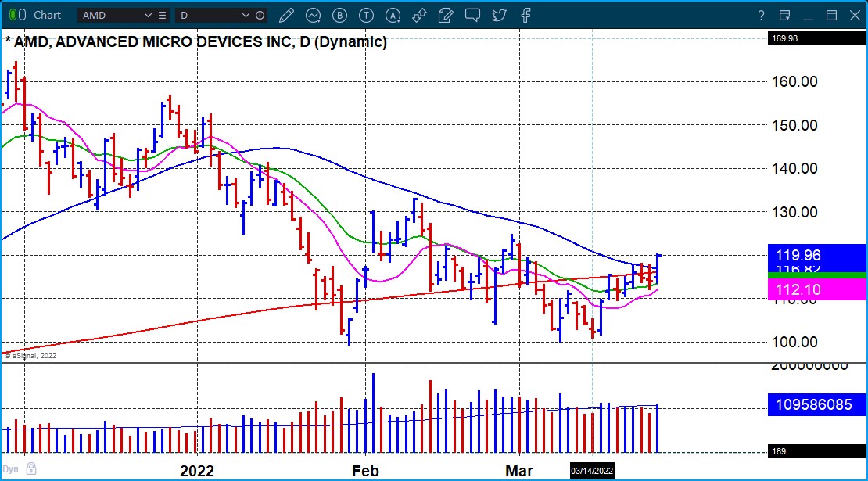Open the circled A alerts icon
This screenshot has width=868, height=481.
tap(393, 16)
